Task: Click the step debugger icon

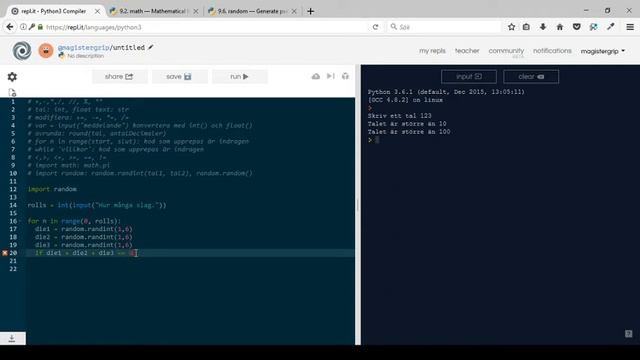Action: coord(331,76)
